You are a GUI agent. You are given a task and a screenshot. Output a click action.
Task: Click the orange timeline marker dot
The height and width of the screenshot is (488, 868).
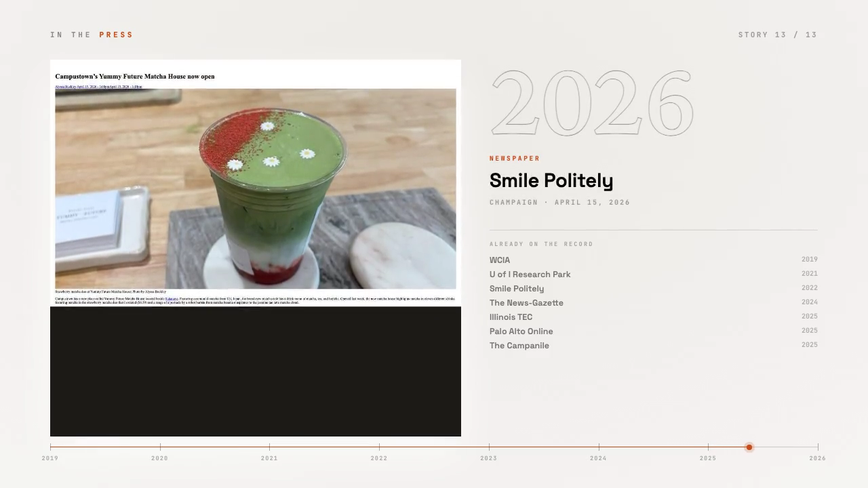749,447
